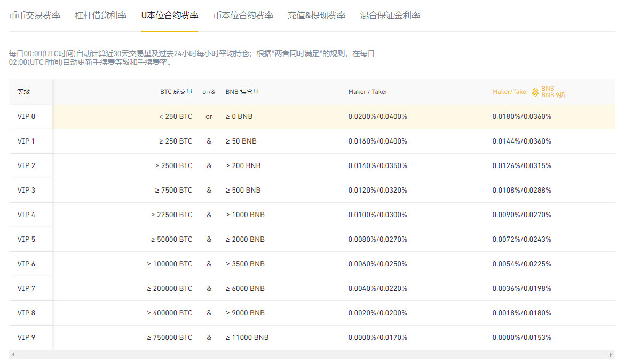617x364 pixels.
Task: Select the U本位合约费率 tab
Action: 169,15
